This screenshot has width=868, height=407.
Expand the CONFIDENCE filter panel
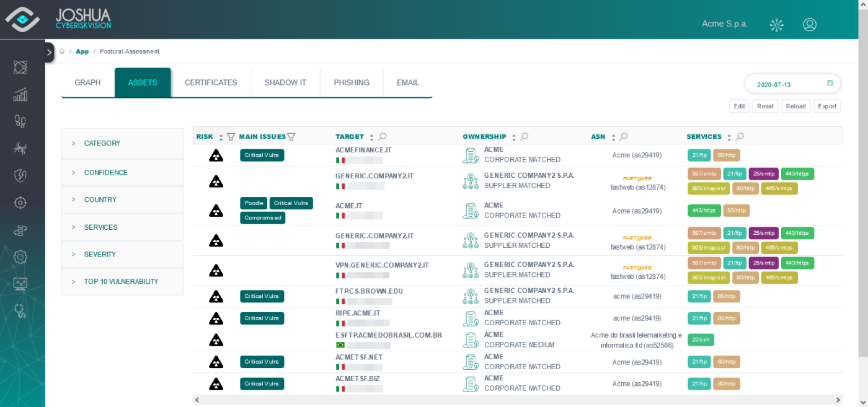pyautogui.click(x=122, y=172)
